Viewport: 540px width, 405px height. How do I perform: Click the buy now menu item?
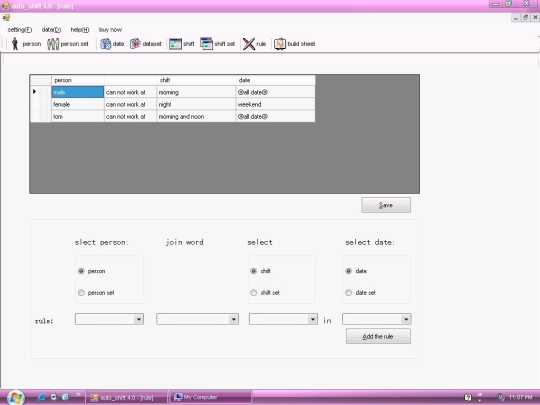coord(110,30)
